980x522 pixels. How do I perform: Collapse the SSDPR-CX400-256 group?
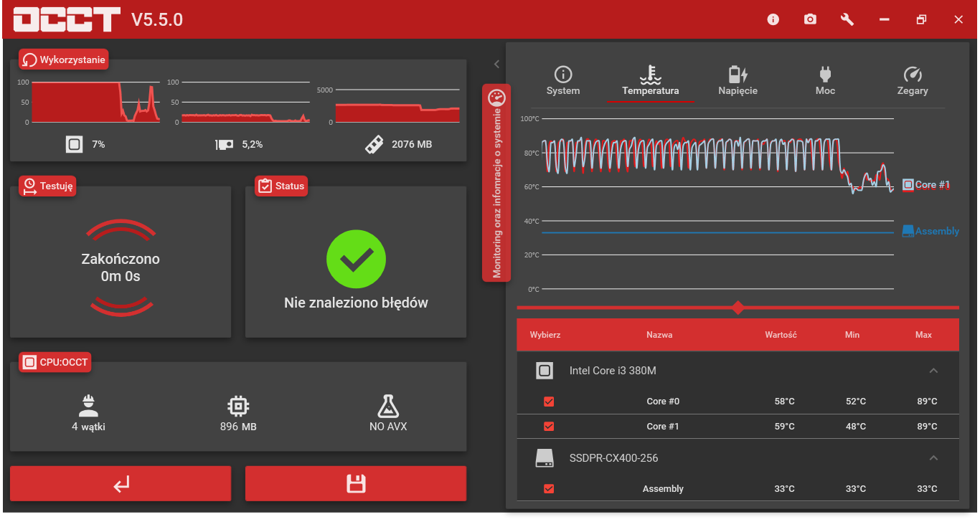coord(933,457)
